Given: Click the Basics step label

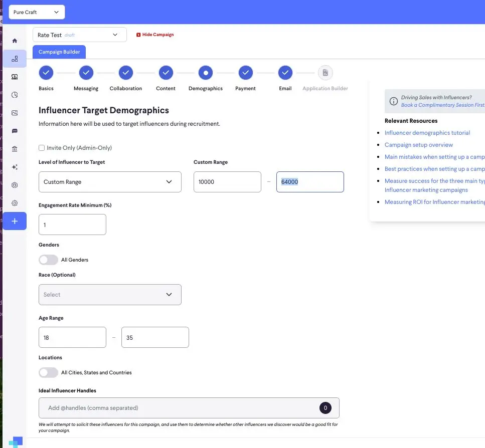Looking at the screenshot, I should tap(46, 88).
